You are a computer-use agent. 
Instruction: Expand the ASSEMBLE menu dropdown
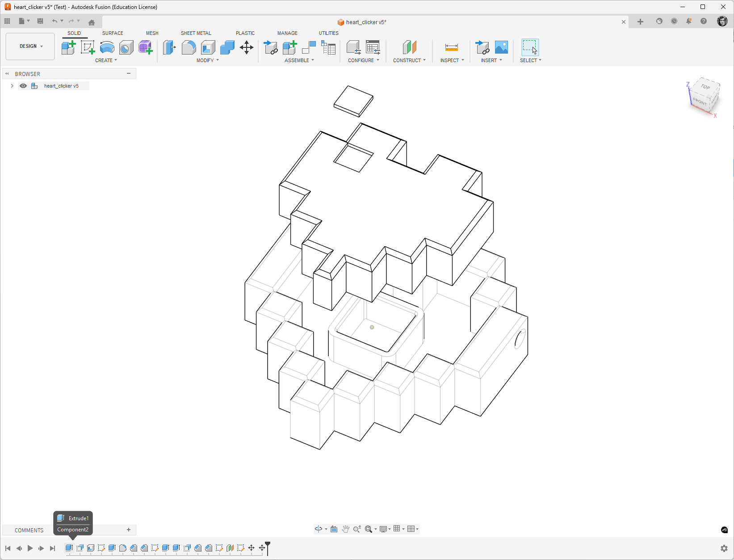click(299, 60)
